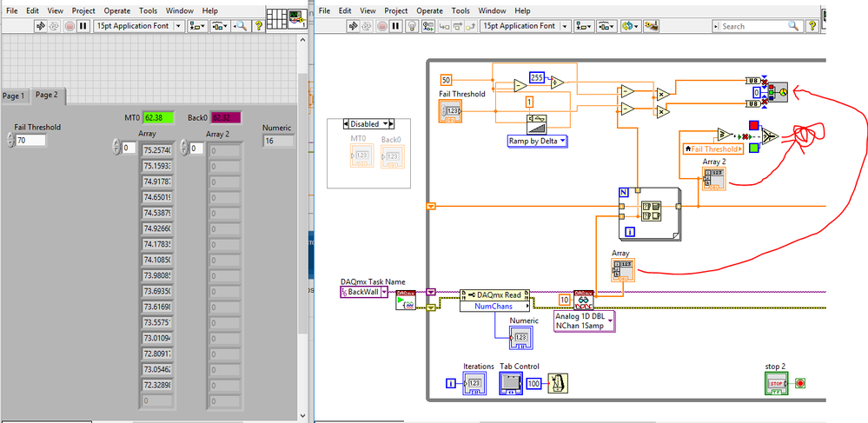
Task: Toggle Highlight Execution light bulb
Action: (x=411, y=26)
